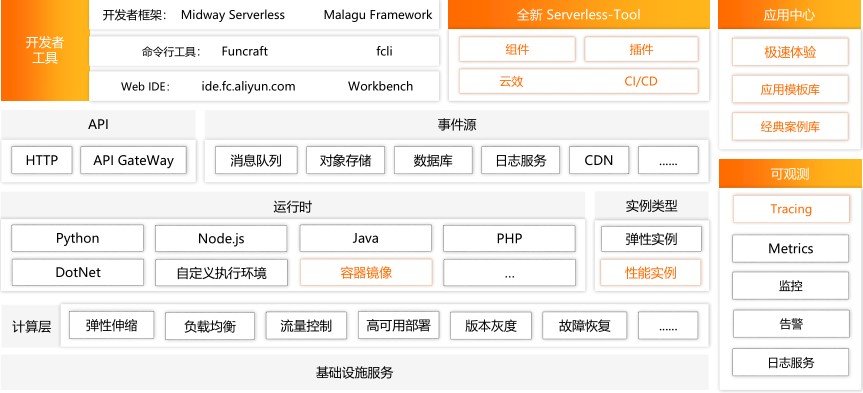Screen dimensions: 863x393
Task: Click the 消息队列 event source box
Action: click(x=256, y=160)
